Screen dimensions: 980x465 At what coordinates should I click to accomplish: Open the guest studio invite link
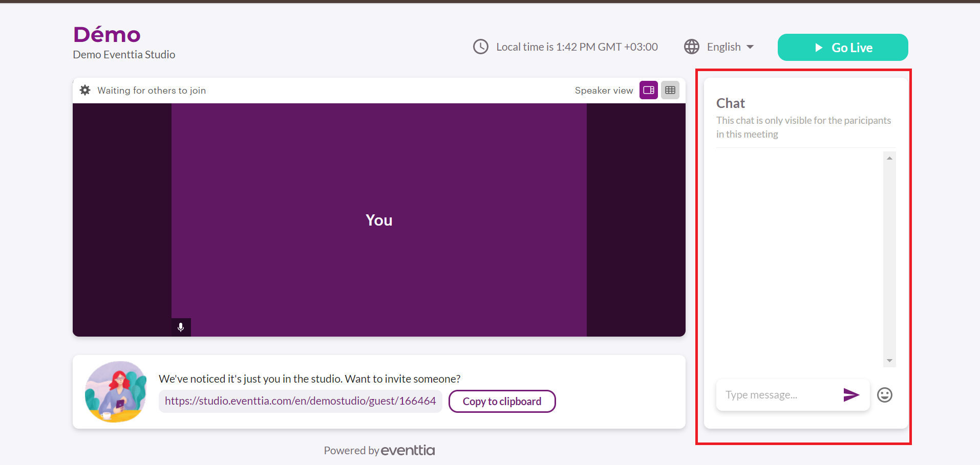coord(300,401)
